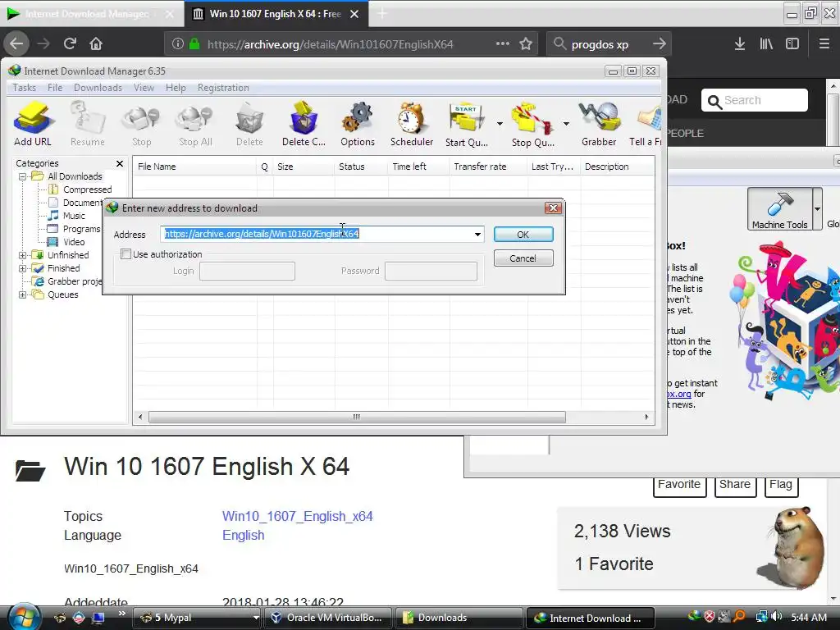Open Downloads menu in IDM
Image resolution: width=840 pixels, height=630 pixels.
[98, 87]
